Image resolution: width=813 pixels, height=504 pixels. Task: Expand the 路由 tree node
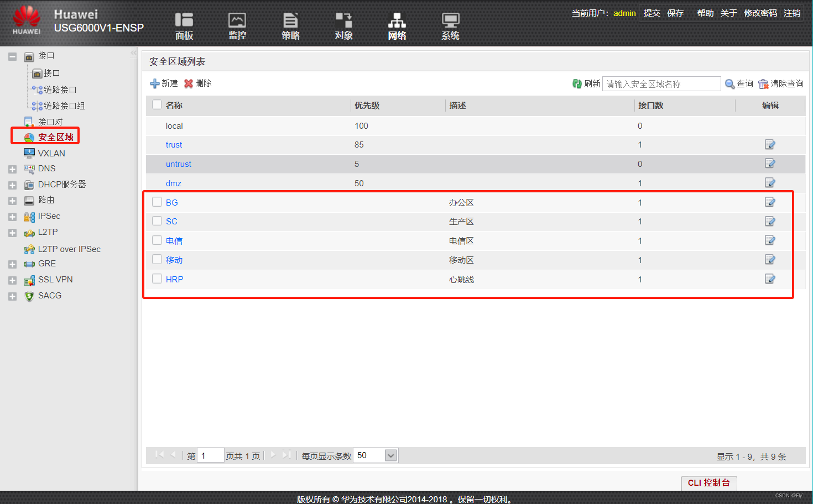point(12,201)
